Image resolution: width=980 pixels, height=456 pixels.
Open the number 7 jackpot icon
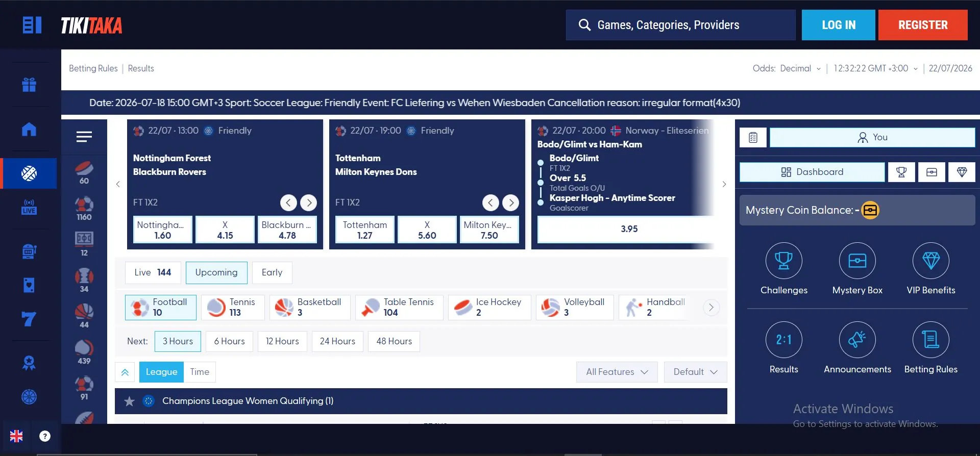[x=29, y=319]
